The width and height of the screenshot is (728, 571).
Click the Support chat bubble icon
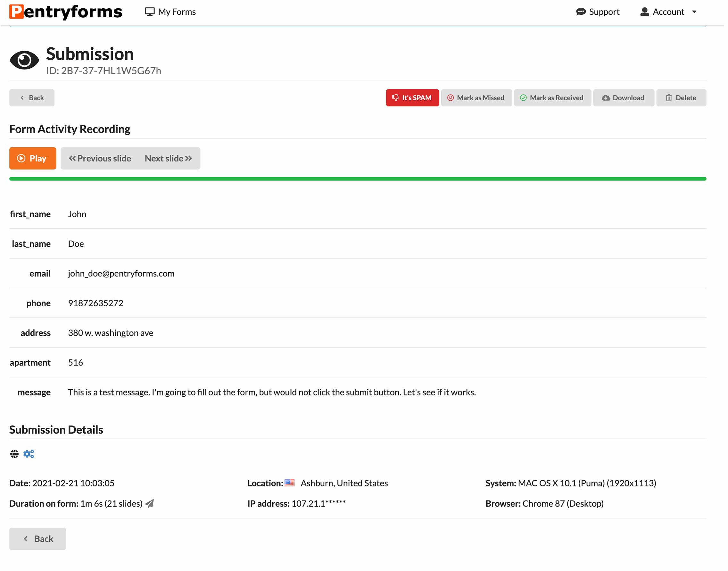[581, 12]
